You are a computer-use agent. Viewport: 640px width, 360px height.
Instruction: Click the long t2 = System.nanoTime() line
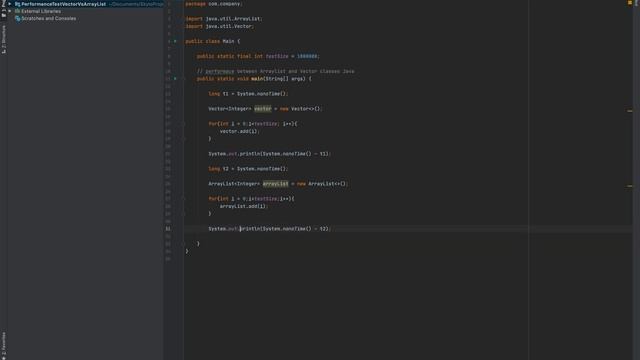248,169
